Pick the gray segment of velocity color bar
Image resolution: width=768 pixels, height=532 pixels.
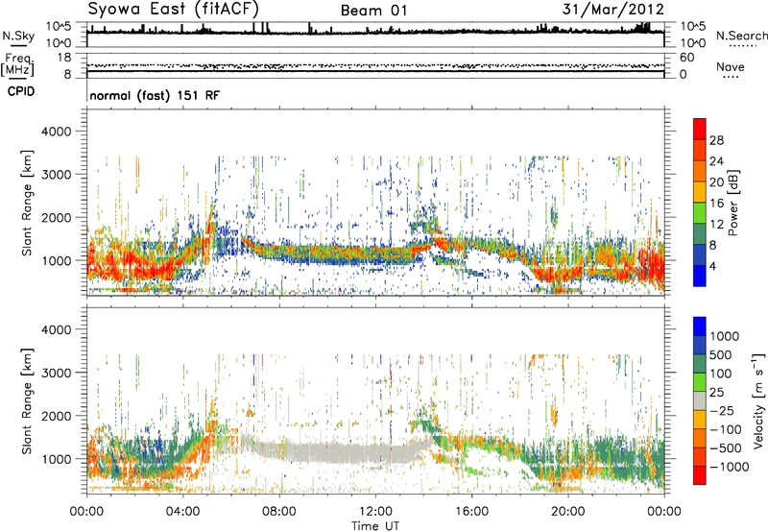click(700, 400)
